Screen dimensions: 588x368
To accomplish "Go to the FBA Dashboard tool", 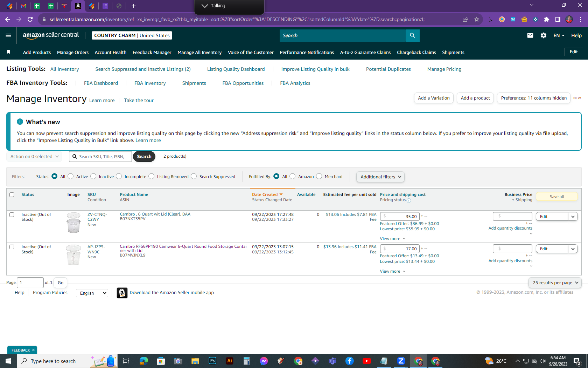I will (101, 83).
